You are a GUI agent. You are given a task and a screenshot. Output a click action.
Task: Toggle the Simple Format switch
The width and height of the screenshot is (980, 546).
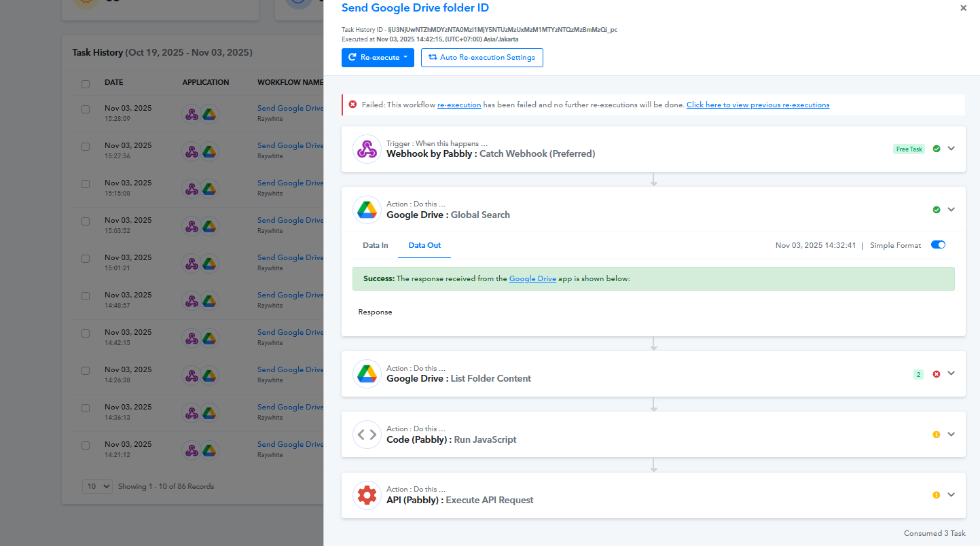pyautogui.click(x=938, y=245)
